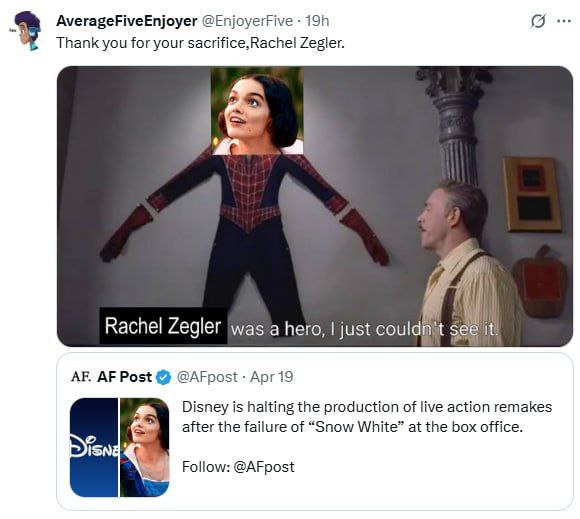Image resolution: width=580 pixels, height=519 pixels.
Task: Click the black Rachel Zegler caption label
Action: point(163,326)
